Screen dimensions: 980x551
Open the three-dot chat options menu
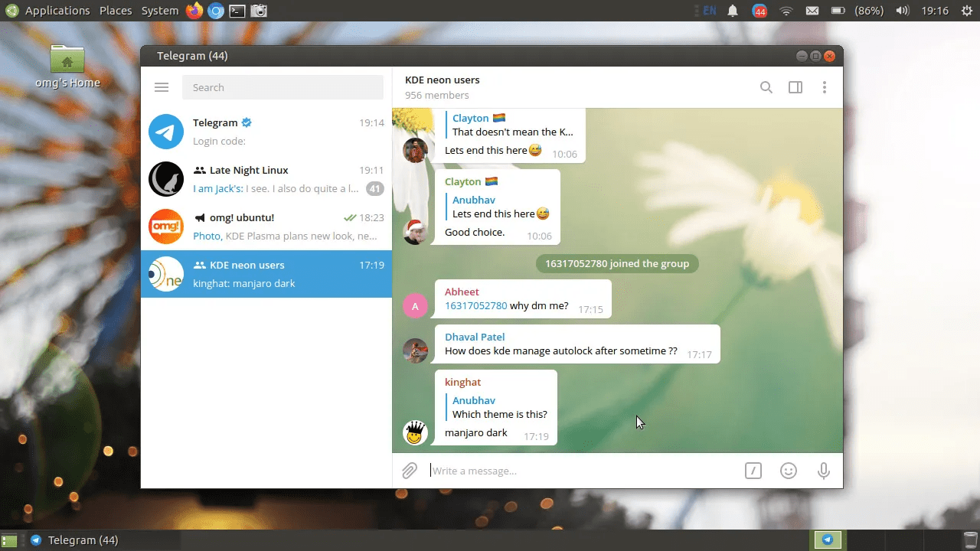click(825, 87)
